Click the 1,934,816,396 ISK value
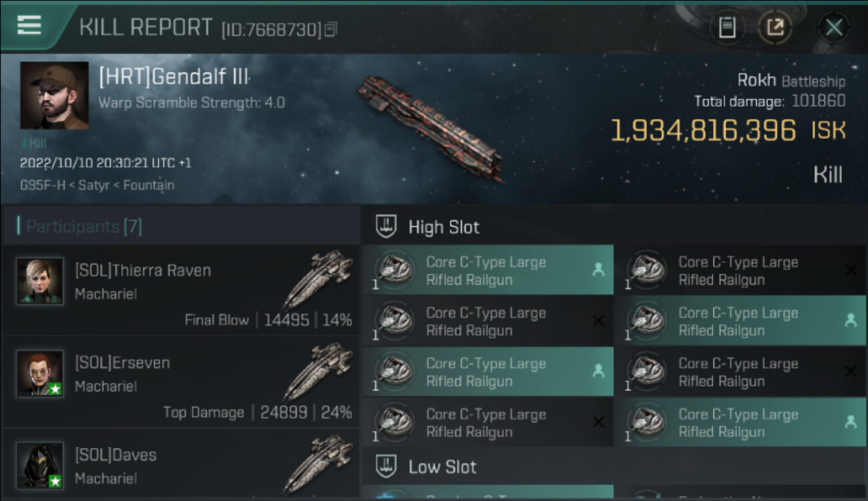This screenshot has height=501, width=868. [x=703, y=131]
